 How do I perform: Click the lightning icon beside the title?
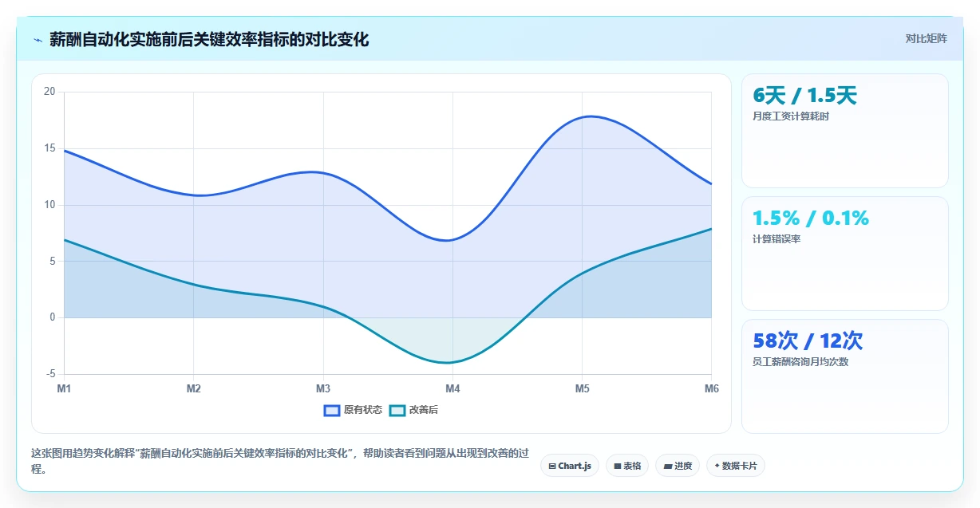click(x=38, y=40)
